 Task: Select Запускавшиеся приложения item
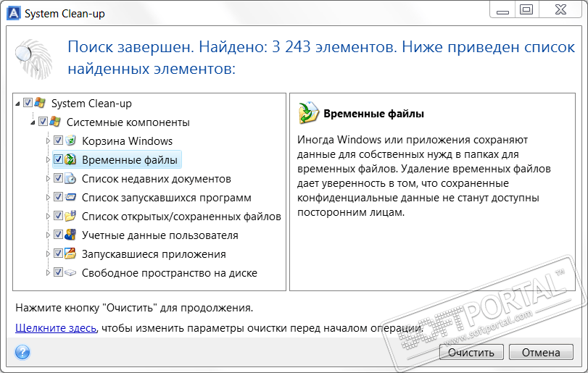(x=154, y=254)
